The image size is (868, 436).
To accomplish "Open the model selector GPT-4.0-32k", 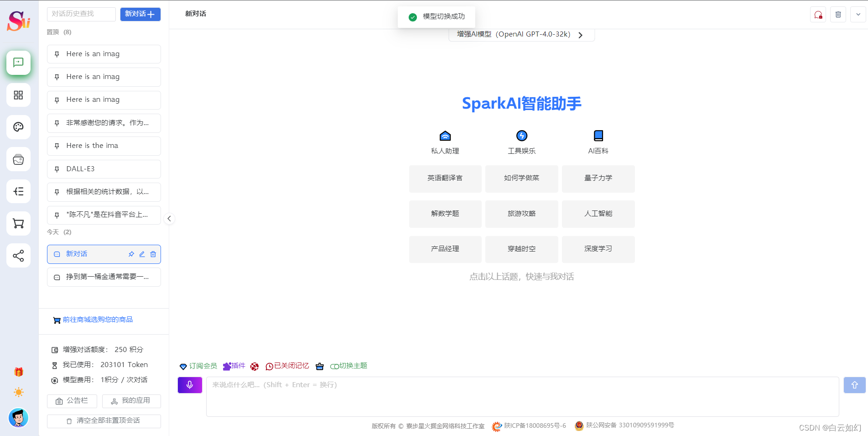I will point(521,34).
